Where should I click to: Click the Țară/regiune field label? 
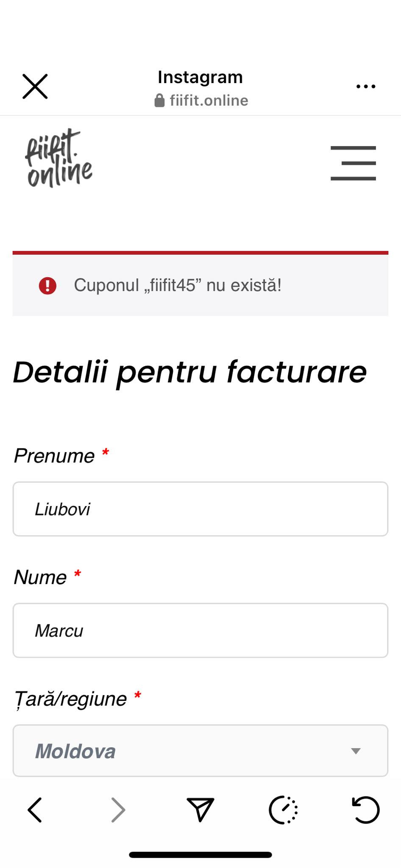(x=70, y=699)
